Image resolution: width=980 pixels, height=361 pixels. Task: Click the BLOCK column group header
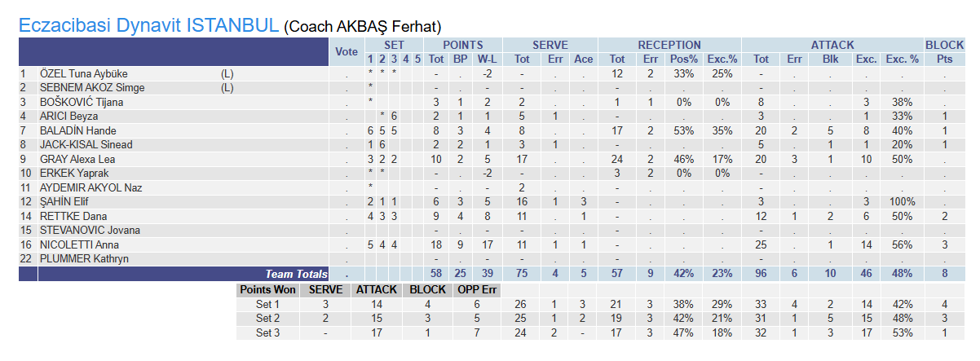tap(944, 45)
